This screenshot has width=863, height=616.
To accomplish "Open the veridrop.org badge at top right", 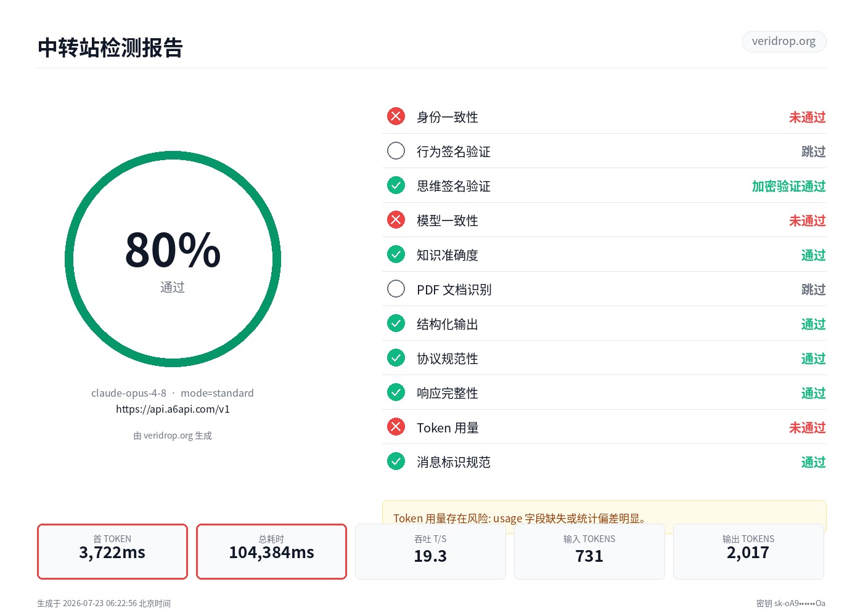I will (783, 41).
